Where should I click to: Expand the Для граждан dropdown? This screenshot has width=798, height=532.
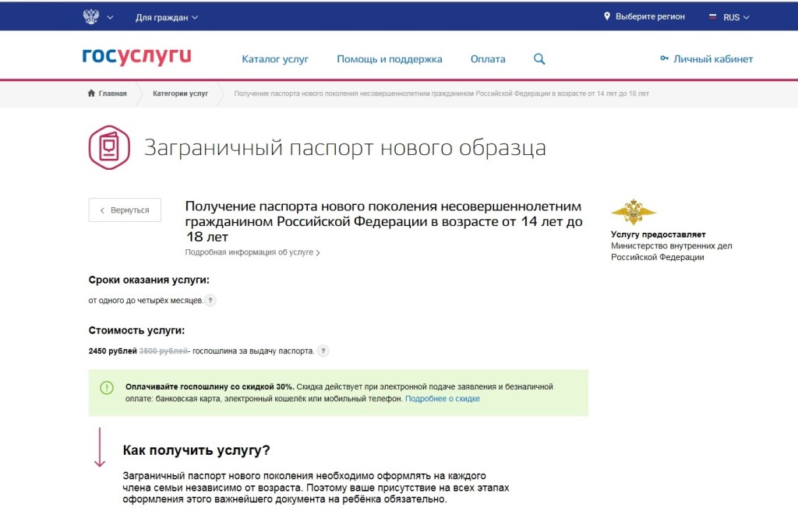pos(167,17)
